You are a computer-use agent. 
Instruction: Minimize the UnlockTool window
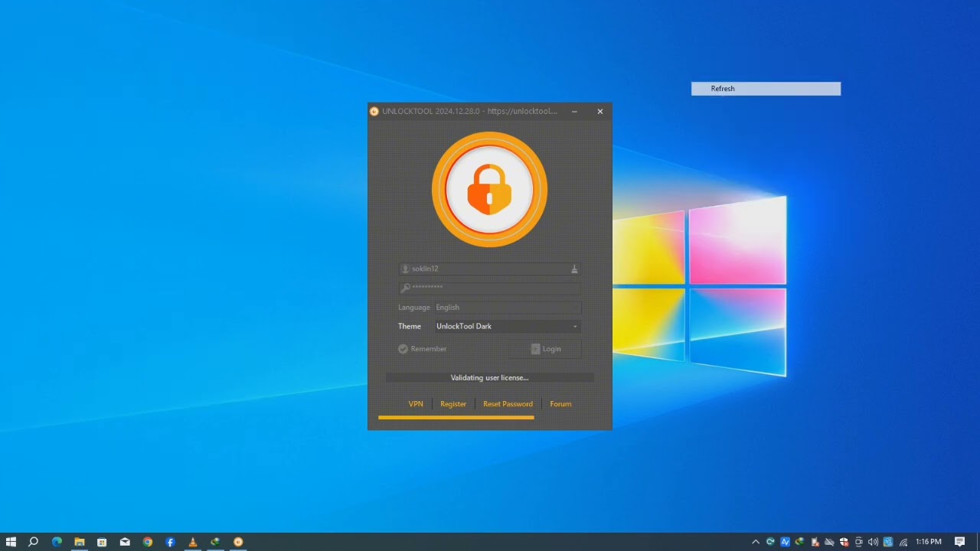click(x=574, y=111)
